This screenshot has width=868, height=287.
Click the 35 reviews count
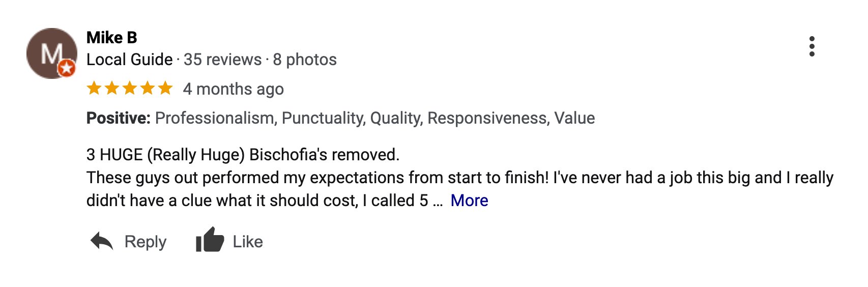pos(222,60)
